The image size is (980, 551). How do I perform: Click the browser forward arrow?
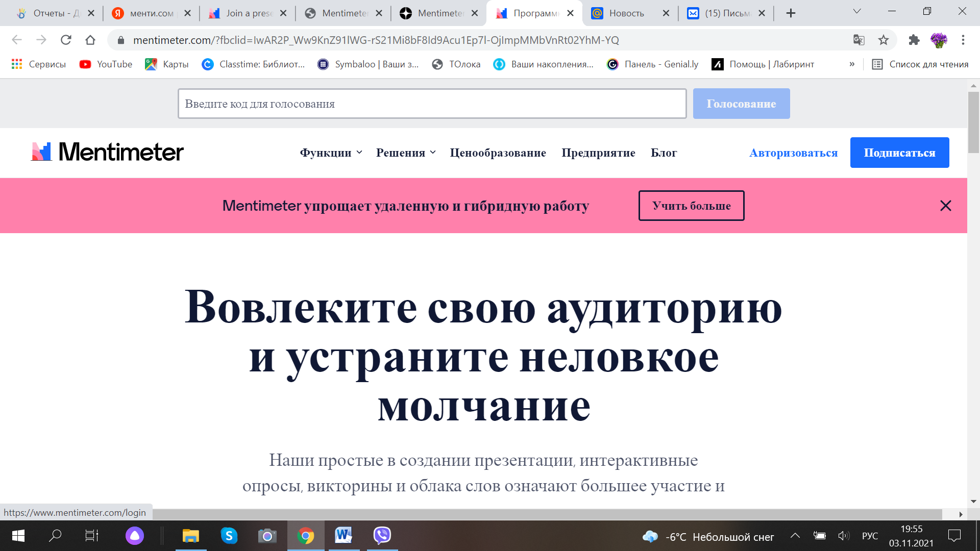point(41,40)
